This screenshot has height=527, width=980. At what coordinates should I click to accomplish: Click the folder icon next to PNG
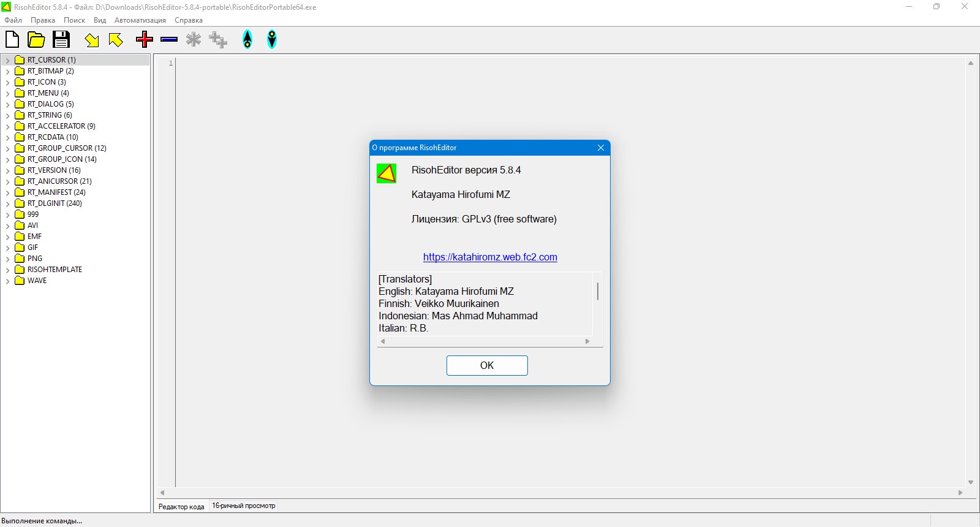tap(20, 259)
